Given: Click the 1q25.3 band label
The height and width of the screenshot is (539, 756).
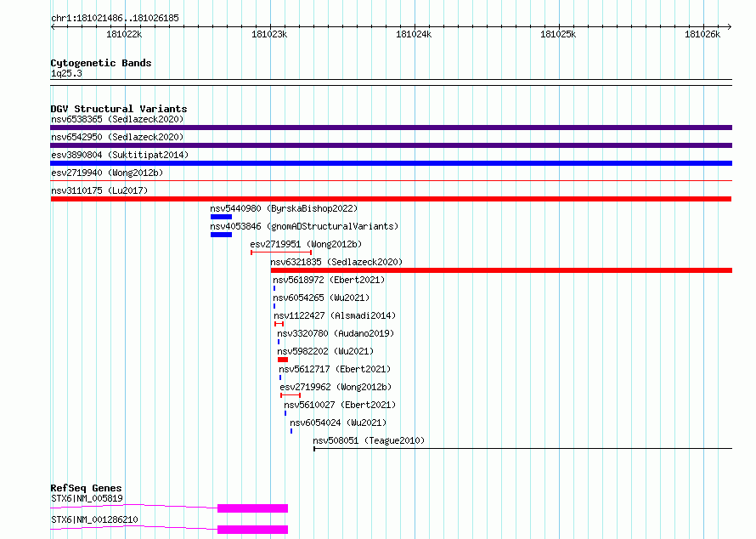Looking at the screenshot, I should (x=66, y=74).
